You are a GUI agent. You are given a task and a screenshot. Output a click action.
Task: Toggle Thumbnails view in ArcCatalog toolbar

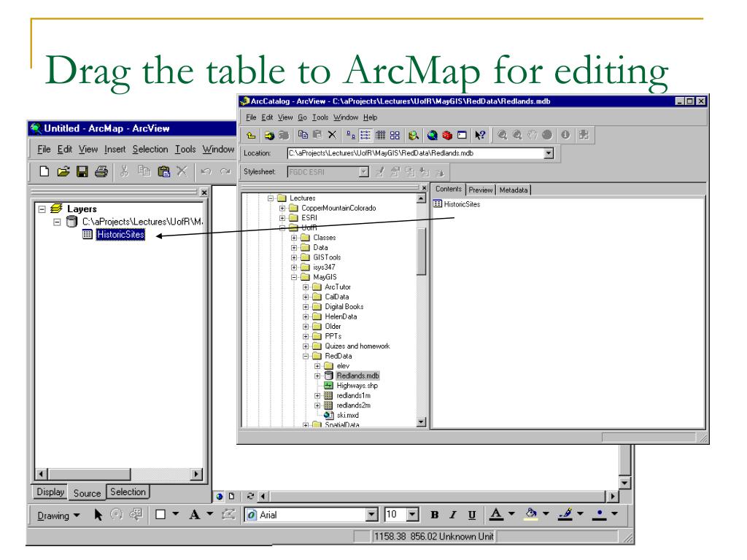[x=395, y=135]
